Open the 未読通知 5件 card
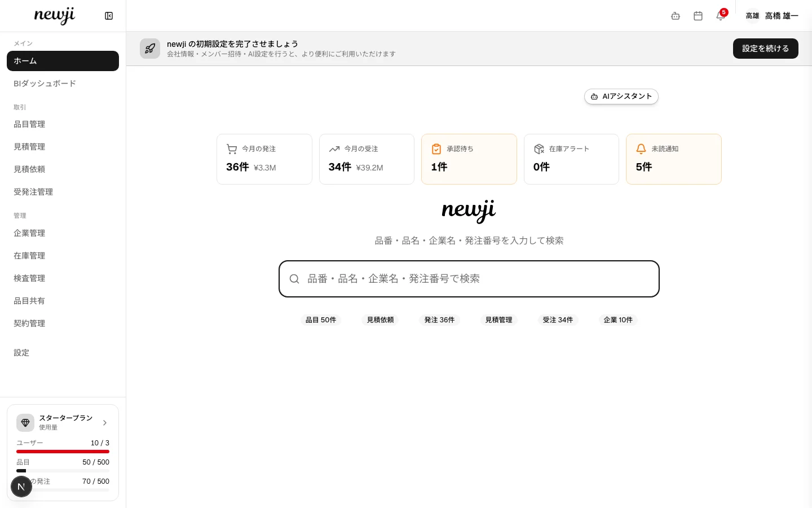812x508 pixels. (x=674, y=159)
